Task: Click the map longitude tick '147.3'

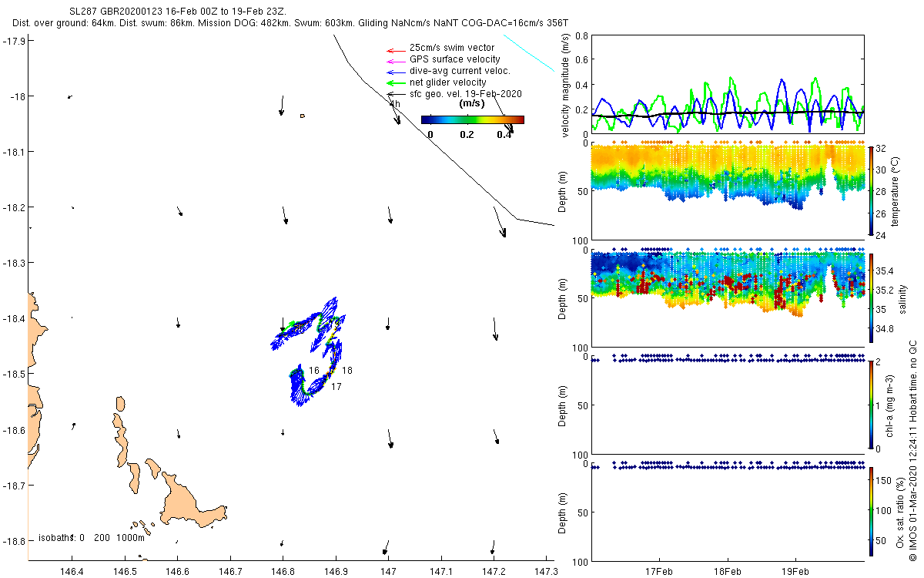Action: point(545,572)
